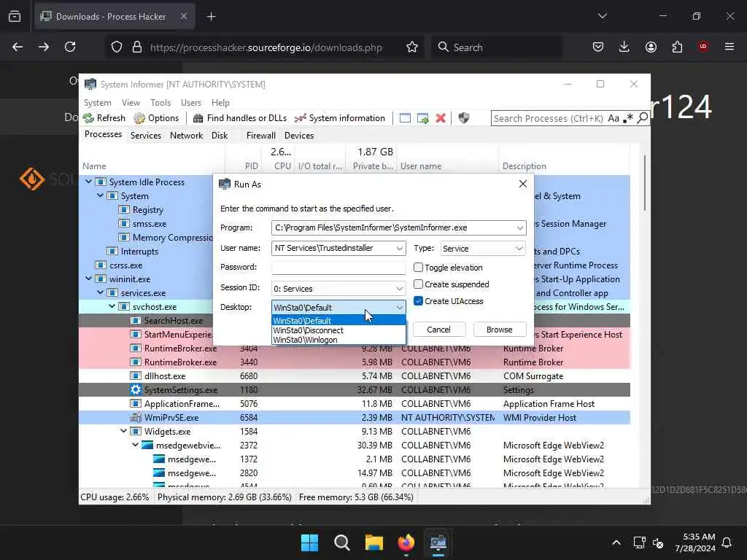The height and width of the screenshot is (560, 747).
Task: Click the Password input field
Action: [338, 268]
